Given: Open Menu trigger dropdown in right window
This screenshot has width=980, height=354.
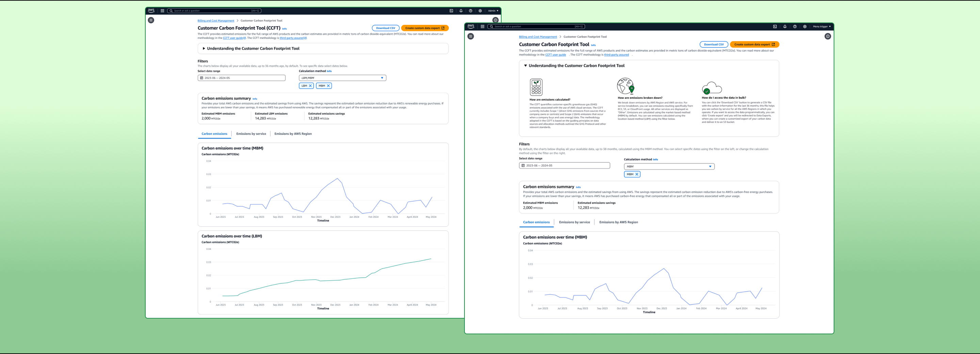Looking at the screenshot, I should click(x=822, y=26).
